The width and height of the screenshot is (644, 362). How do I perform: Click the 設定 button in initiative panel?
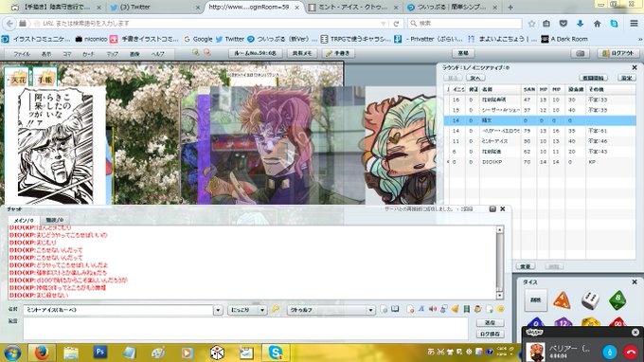627,78
